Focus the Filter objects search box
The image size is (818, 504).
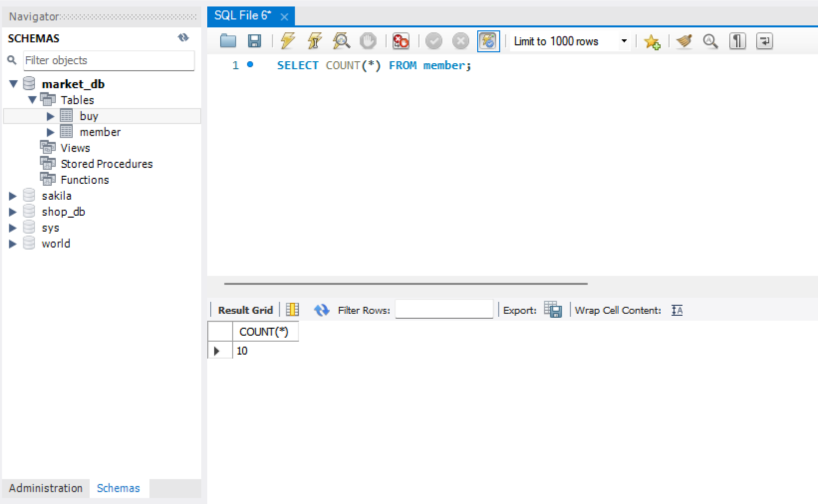click(109, 60)
